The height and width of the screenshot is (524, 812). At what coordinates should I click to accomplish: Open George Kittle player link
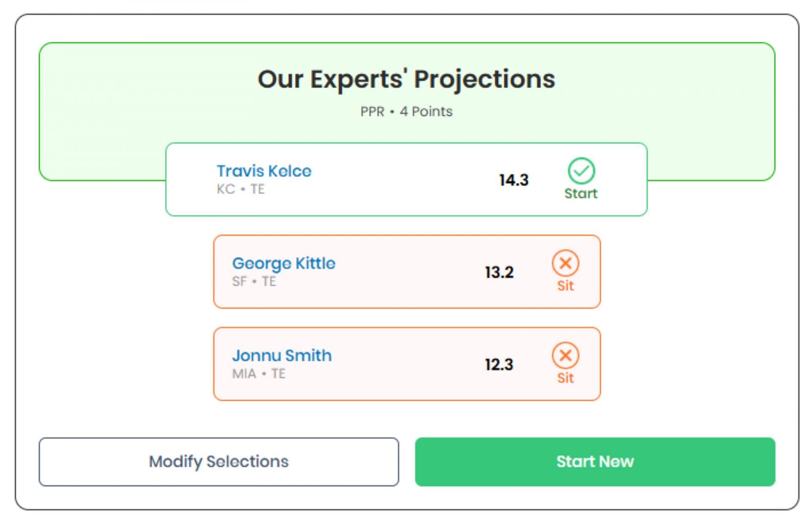tap(283, 263)
